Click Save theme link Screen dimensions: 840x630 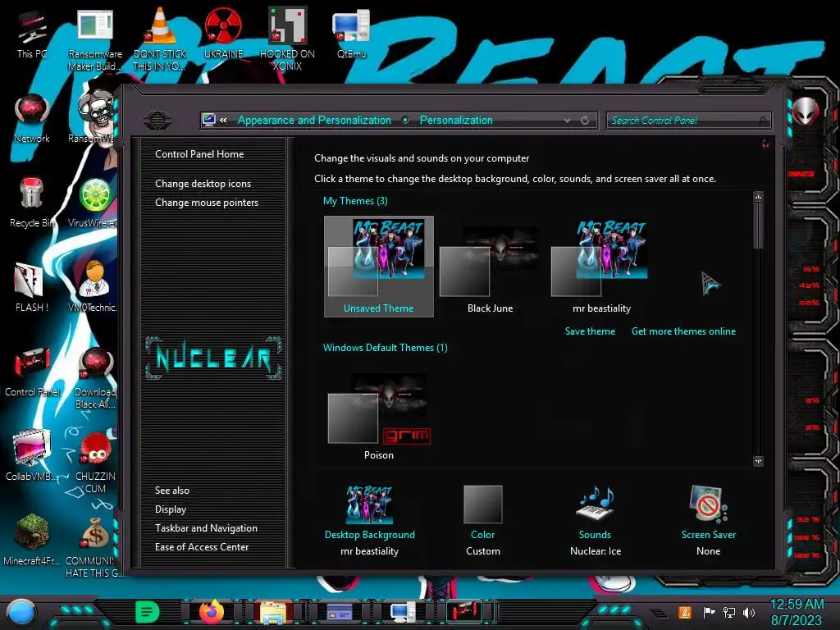pos(590,331)
